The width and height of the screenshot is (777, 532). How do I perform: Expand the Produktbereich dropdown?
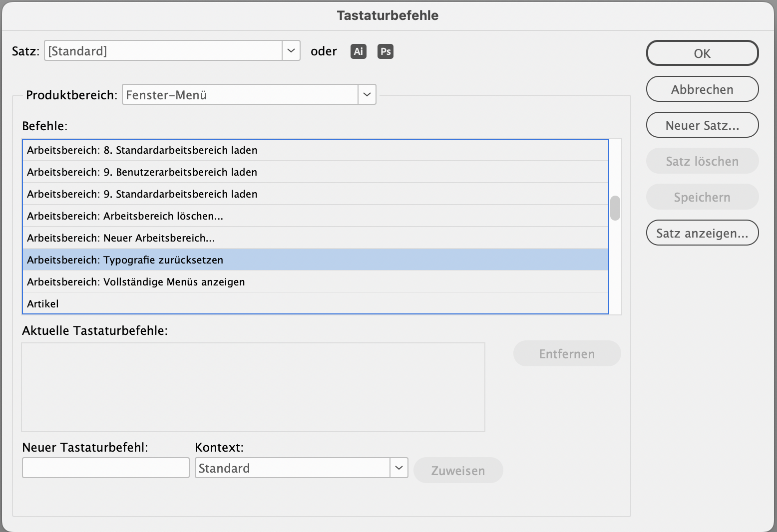(367, 95)
